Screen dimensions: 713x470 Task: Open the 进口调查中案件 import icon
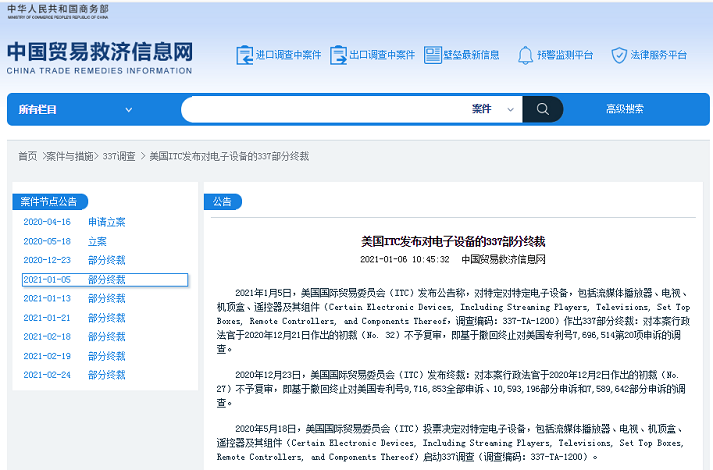(244, 55)
